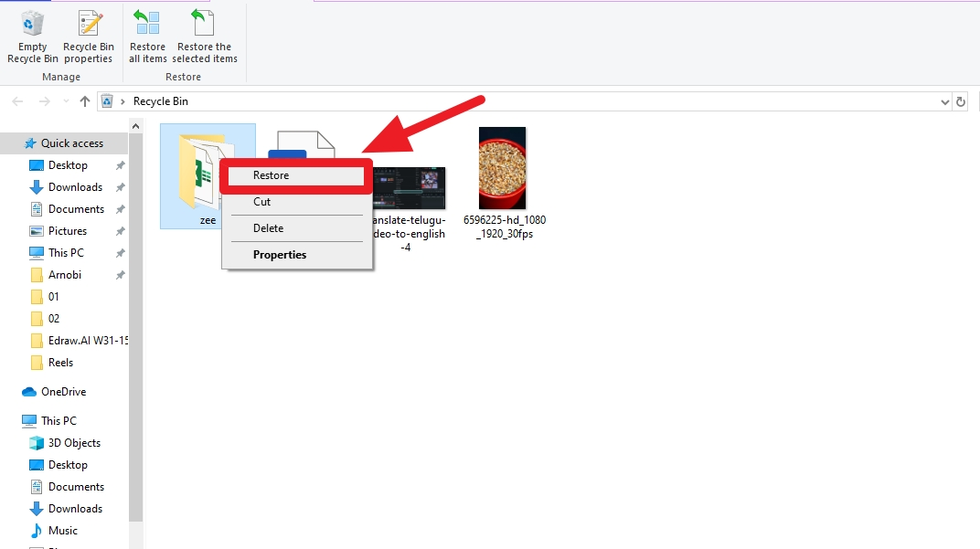Screen dimensions: 980x549
Task: Choose Cut from context menu
Action: tap(296, 202)
